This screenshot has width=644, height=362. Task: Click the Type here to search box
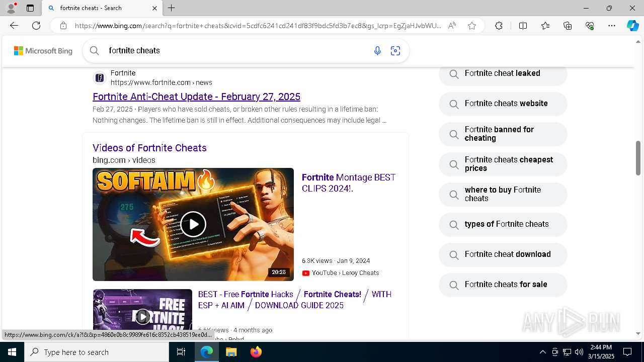click(97, 352)
